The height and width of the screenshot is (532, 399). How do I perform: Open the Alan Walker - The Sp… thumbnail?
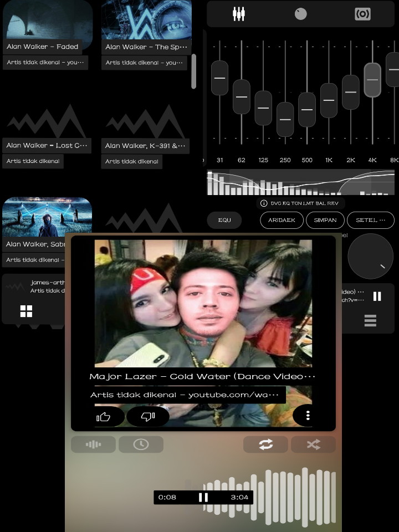pyautogui.click(x=146, y=20)
